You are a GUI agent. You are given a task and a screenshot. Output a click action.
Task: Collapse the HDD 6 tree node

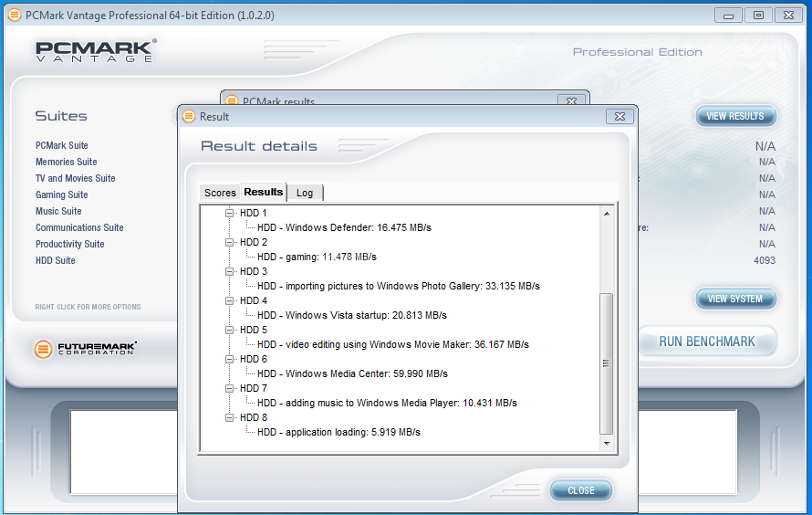pos(229,359)
